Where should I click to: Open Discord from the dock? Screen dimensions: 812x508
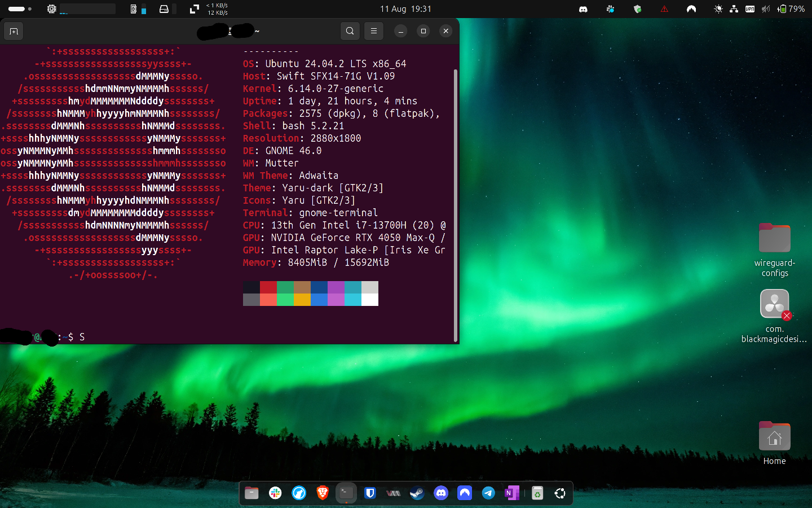pyautogui.click(x=441, y=493)
